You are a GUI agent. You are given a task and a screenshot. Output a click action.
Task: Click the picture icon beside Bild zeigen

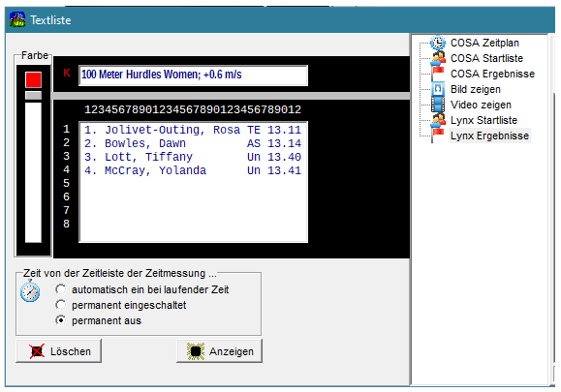point(438,89)
